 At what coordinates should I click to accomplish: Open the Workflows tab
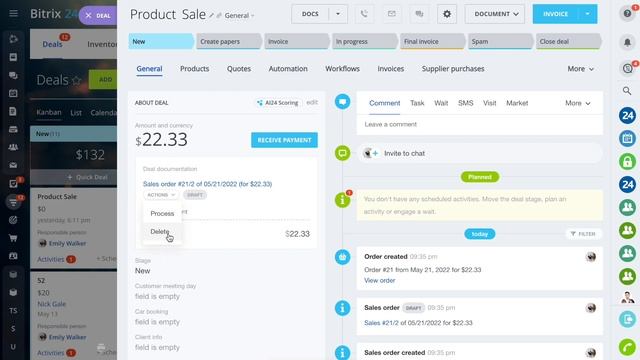[342, 69]
